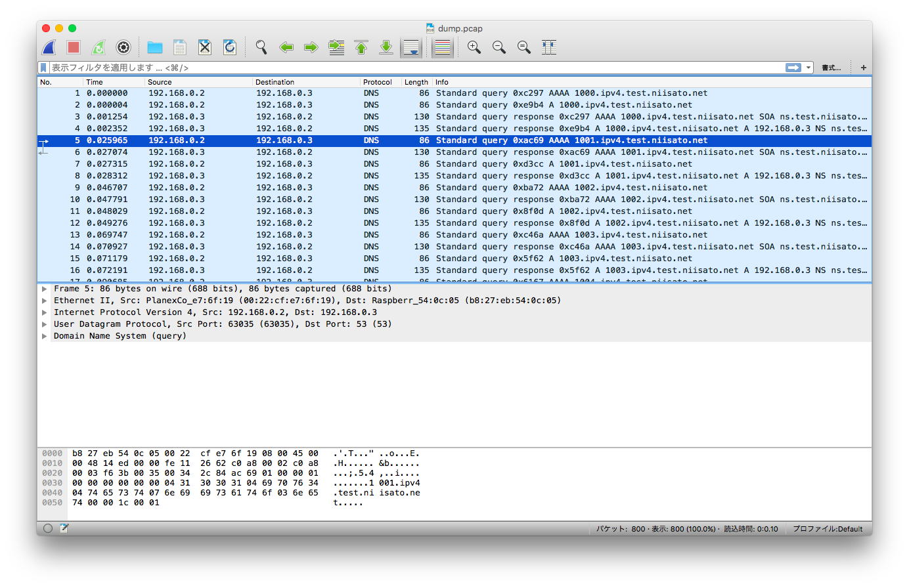Select packet 12, query response 0x8f0d
This screenshot has width=909, height=588.
[454, 223]
